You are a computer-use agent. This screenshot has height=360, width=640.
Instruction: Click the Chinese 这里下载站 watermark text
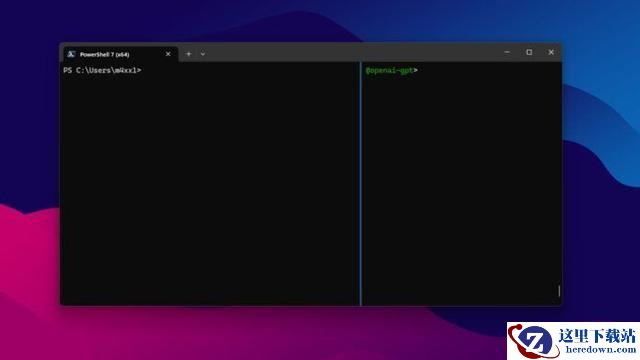[x=597, y=336]
